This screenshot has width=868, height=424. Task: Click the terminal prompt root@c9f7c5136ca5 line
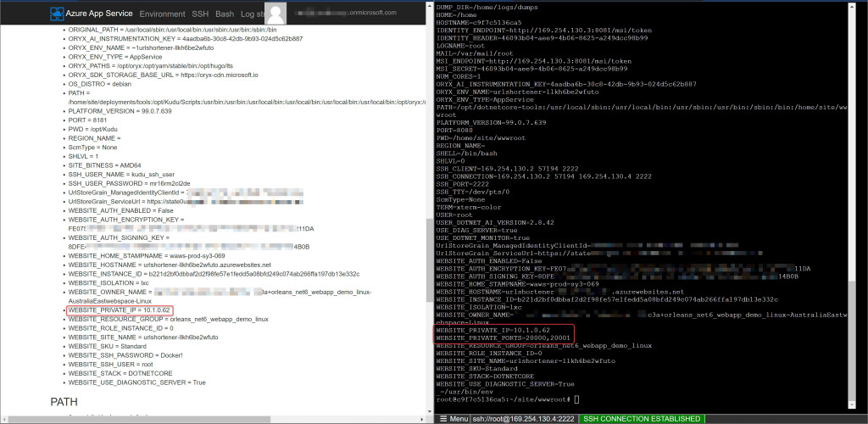[507, 399]
